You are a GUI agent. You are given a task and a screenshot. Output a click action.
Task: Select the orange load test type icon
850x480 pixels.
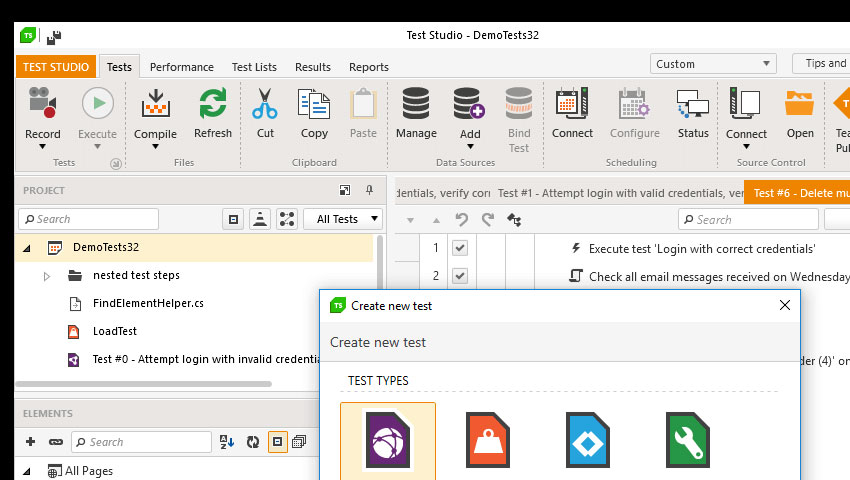pos(488,442)
